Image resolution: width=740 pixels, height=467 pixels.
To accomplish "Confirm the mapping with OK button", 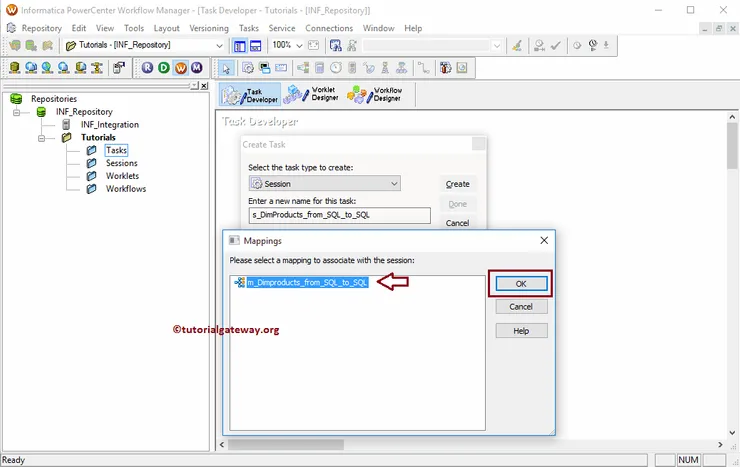I will tap(521, 284).
